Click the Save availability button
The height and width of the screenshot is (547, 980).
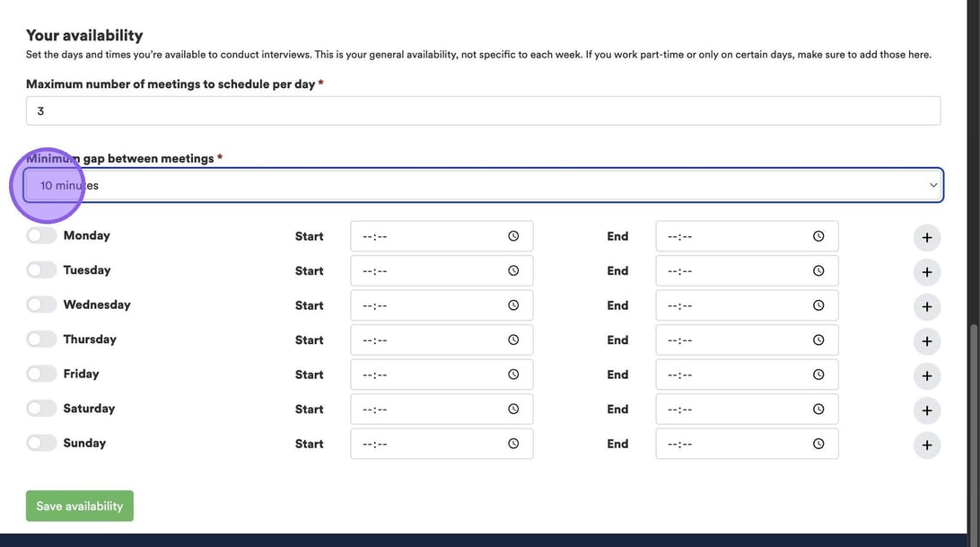click(x=80, y=506)
